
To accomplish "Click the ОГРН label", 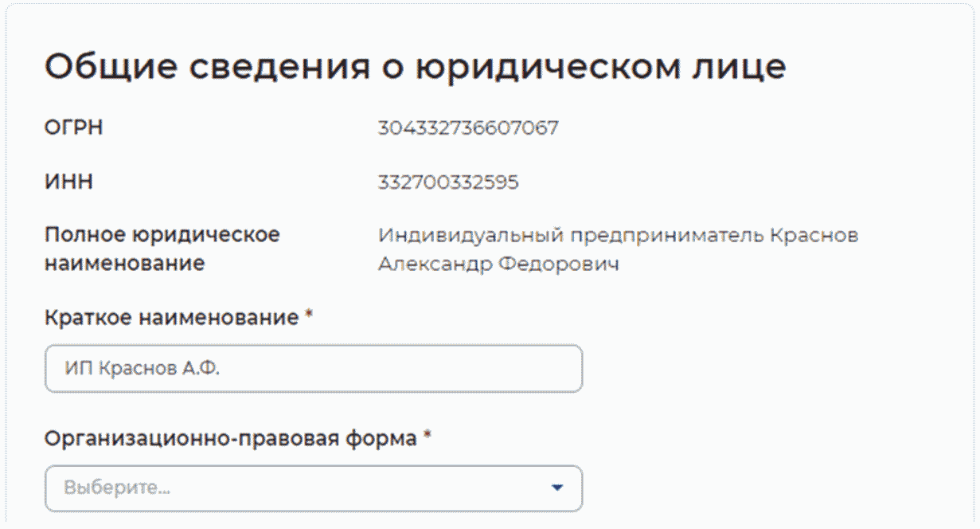I will 73,127.
